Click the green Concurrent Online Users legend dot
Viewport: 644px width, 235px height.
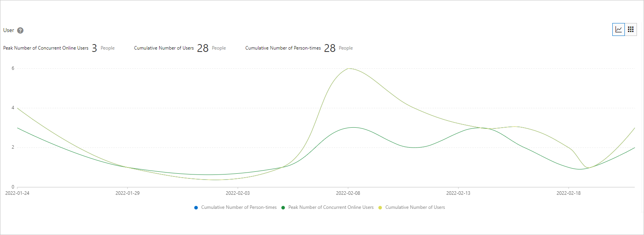point(283,208)
